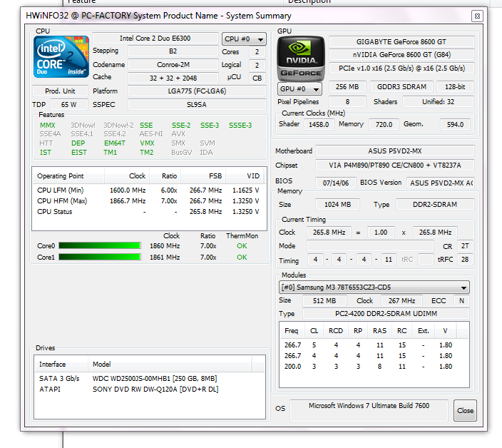Click the nVIDIA GeForce 8600 GT (G84) field
This screenshot has width=502, height=448.
[x=401, y=55]
